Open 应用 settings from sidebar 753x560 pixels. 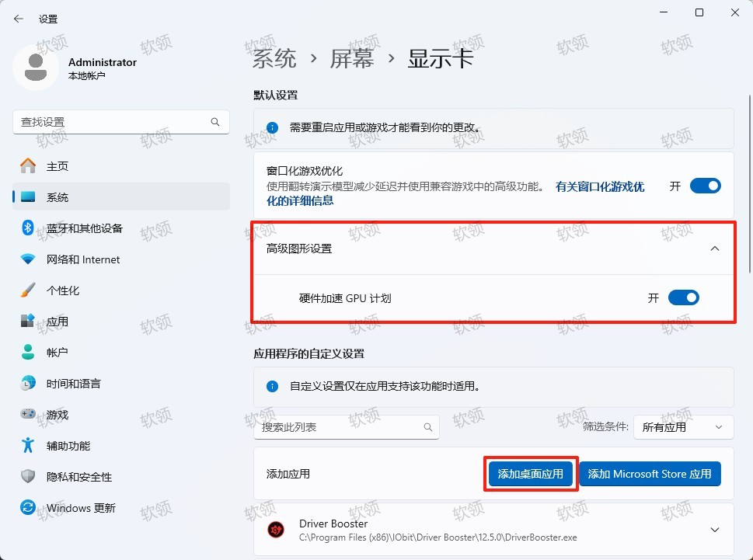pyautogui.click(x=59, y=321)
